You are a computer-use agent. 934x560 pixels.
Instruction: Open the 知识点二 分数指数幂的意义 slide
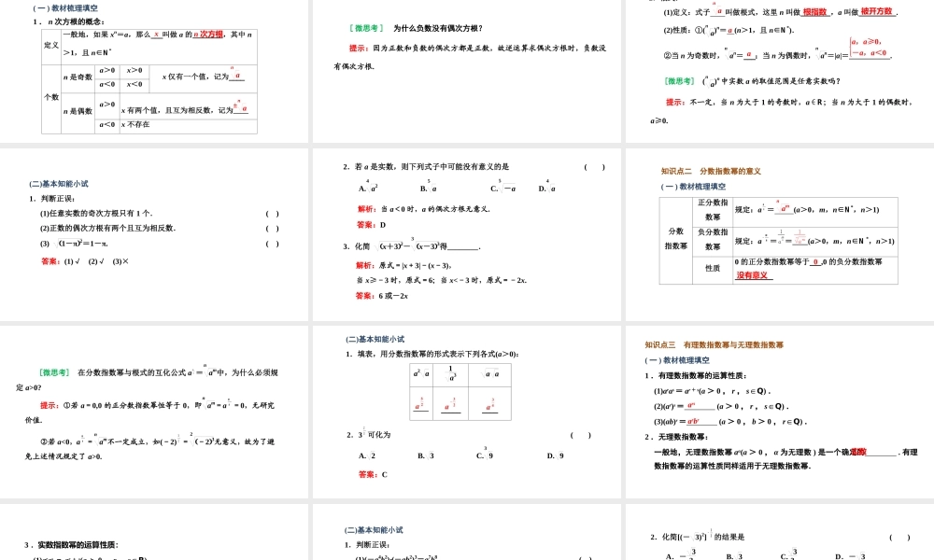780,235
